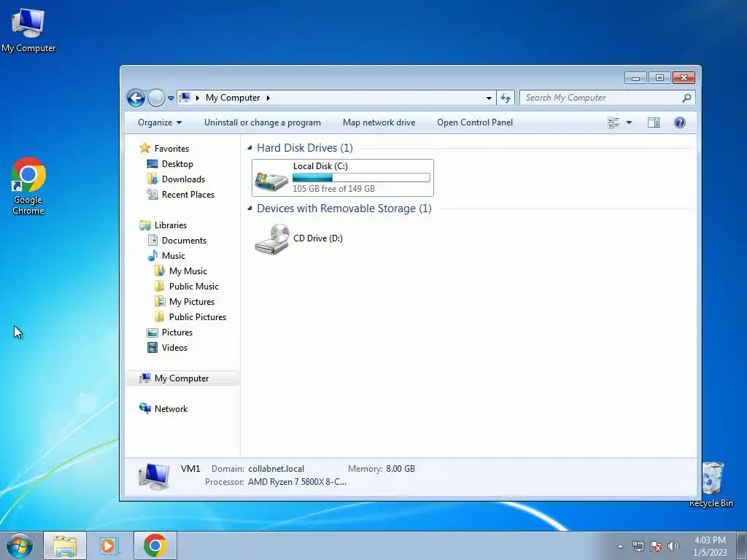Click the Local Disk (C:) label

point(320,166)
